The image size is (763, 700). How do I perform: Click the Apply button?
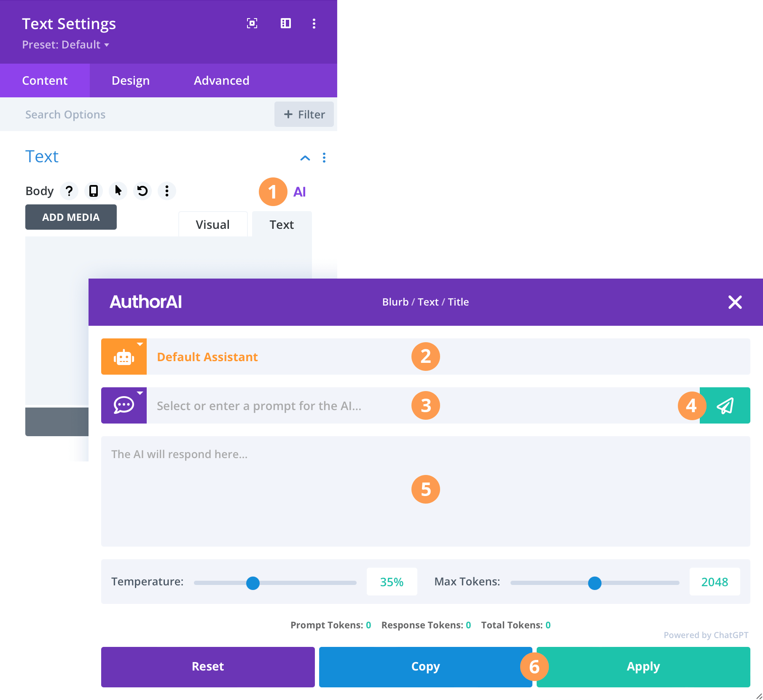point(643,667)
